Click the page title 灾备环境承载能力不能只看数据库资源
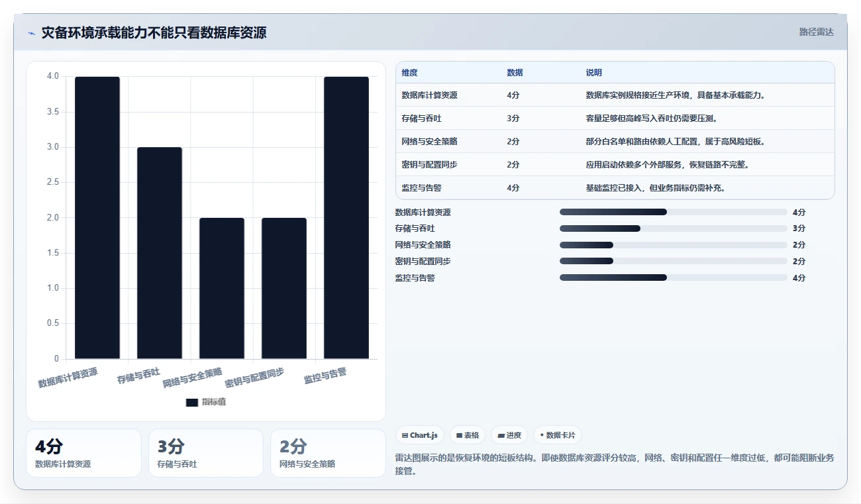861x504 pixels. (x=154, y=32)
